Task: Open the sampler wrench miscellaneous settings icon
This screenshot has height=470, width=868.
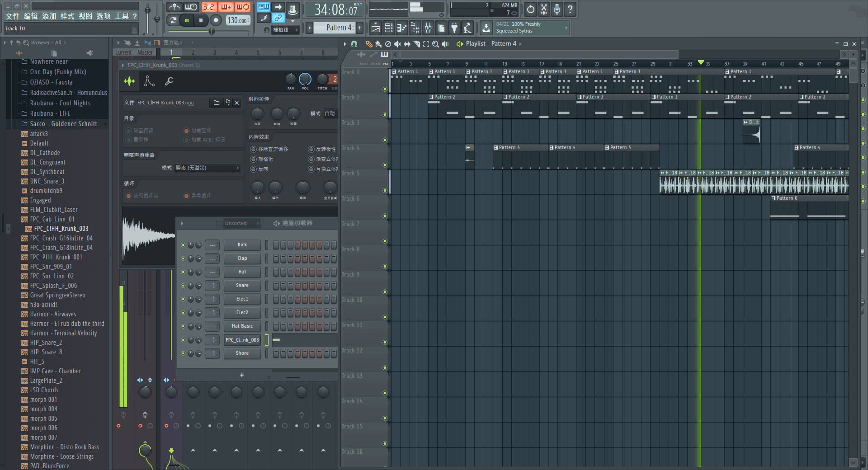Action: tap(169, 81)
